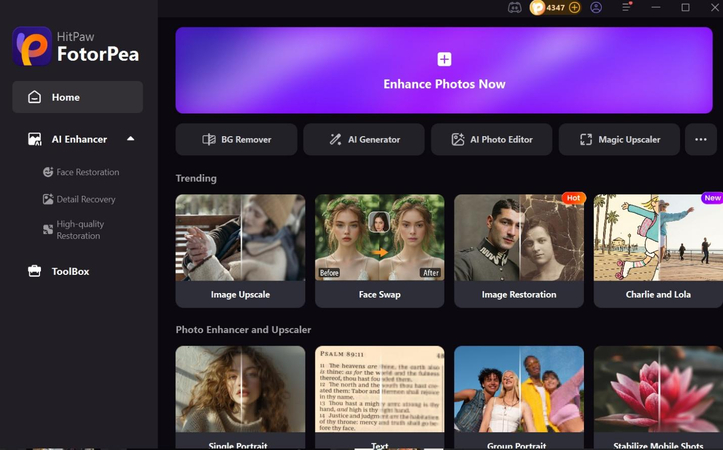Open the Discord community icon
Image resolution: width=723 pixels, height=450 pixels.
click(515, 7)
